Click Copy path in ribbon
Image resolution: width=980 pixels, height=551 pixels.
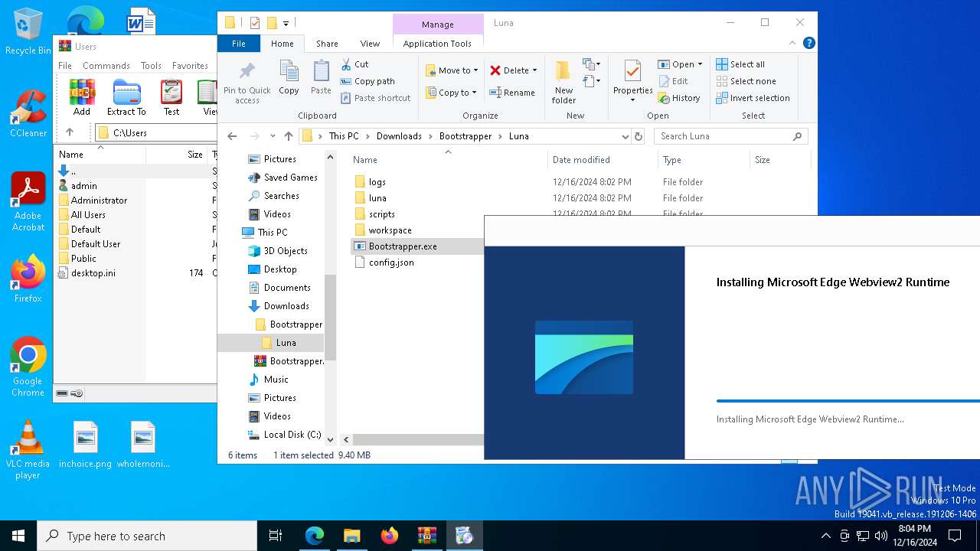pyautogui.click(x=368, y=81)
